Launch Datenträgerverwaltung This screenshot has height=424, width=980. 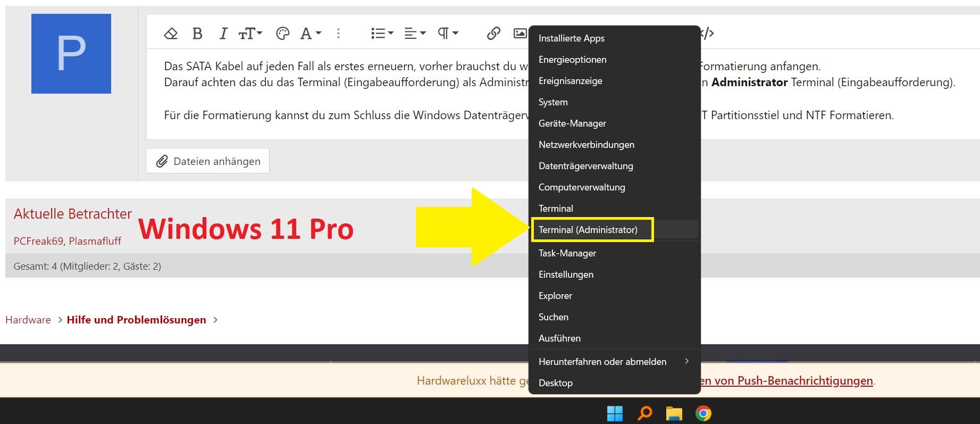click(x=614, y=166)
